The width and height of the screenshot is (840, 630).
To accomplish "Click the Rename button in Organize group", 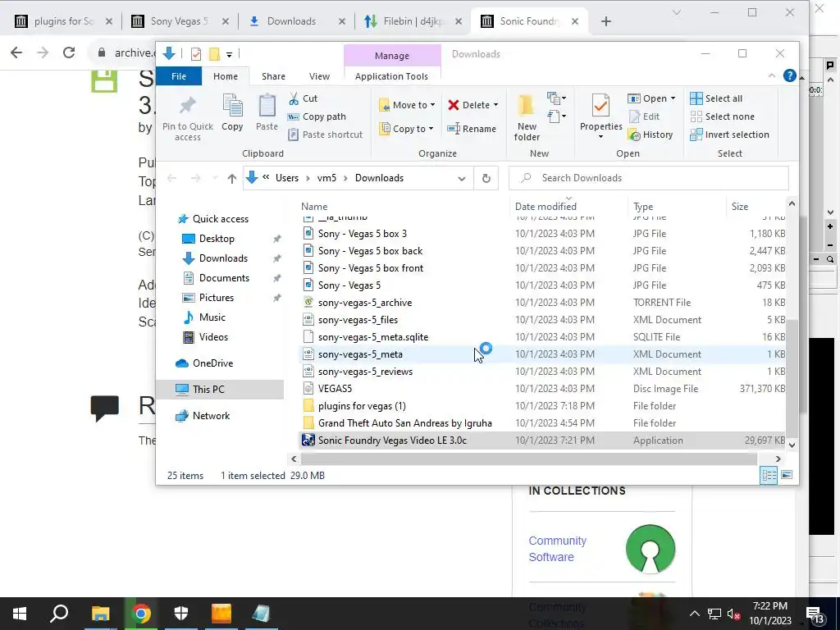I will point(472,129).
